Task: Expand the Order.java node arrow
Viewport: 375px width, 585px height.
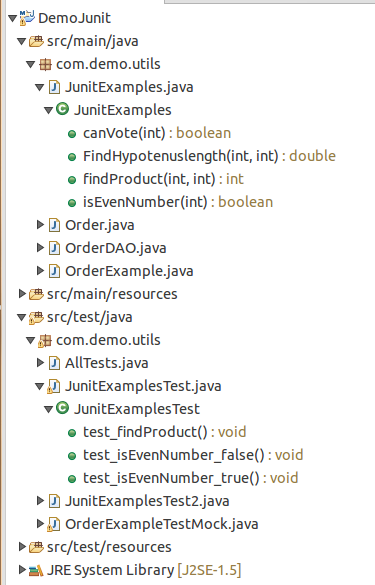Action: [x=40, y=225]
